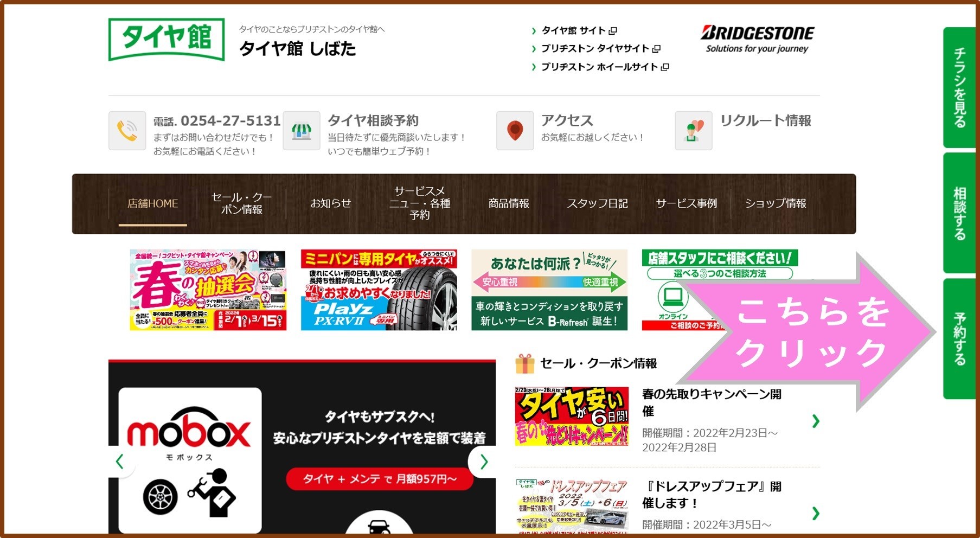The image size is (980, 538).
Task: Go back in carousel with the left arrow
Action: click(x=120, y=462)
